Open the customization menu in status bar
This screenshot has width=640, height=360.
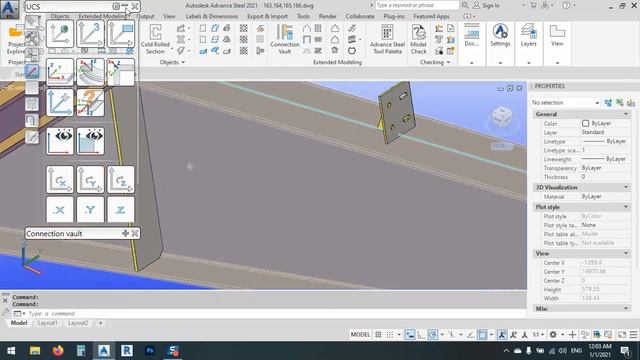pyautogui.click(x=633, y=335)
